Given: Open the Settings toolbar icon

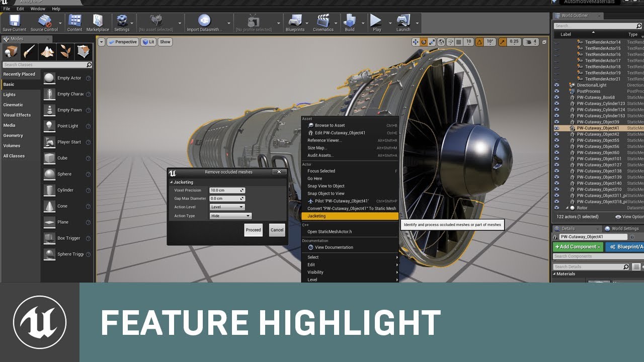Looking at the screenshot, I should (122, 21).
